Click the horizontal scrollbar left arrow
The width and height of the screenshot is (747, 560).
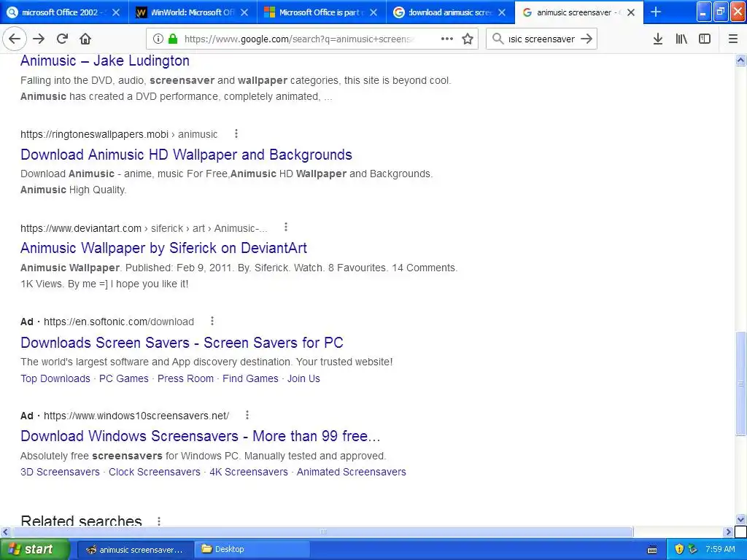click(6, 532)
